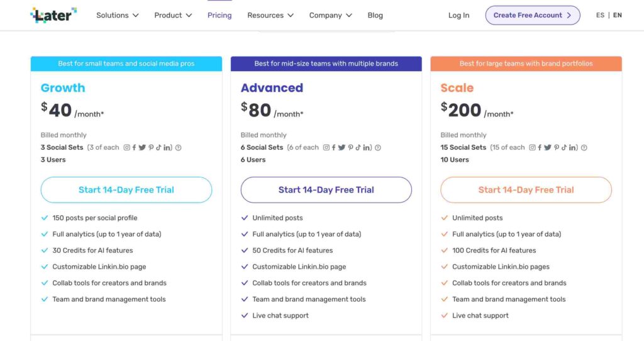Click the Facebook icon in the Scale plan

point(540,147)
